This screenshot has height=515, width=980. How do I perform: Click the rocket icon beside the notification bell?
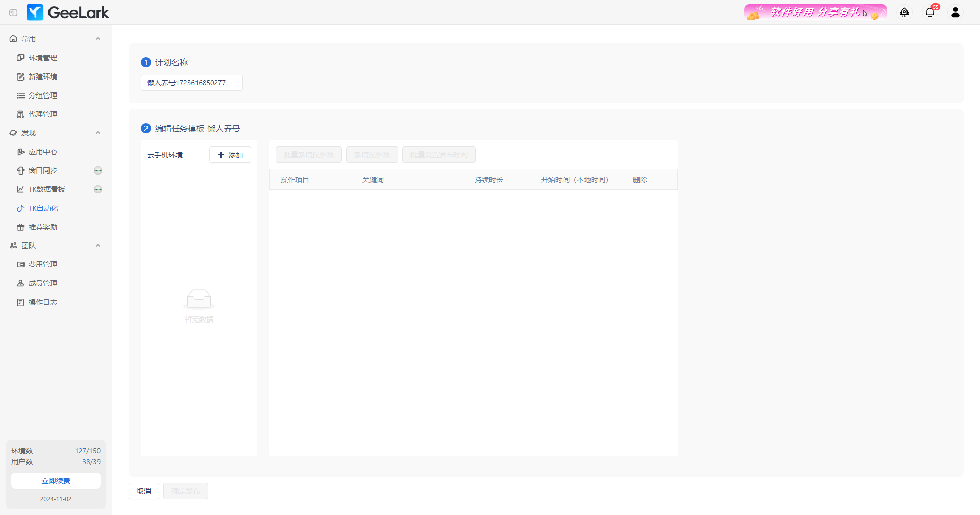pyautogui.click(x=904, y=13)
